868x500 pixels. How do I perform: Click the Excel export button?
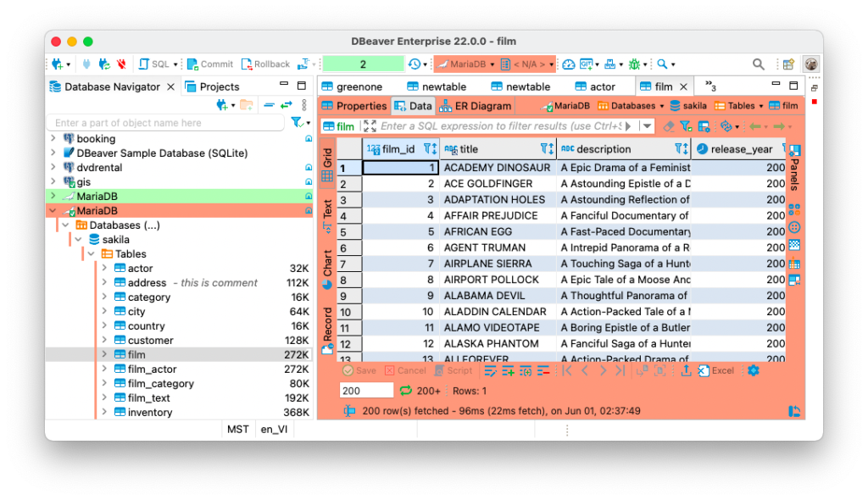715,371
